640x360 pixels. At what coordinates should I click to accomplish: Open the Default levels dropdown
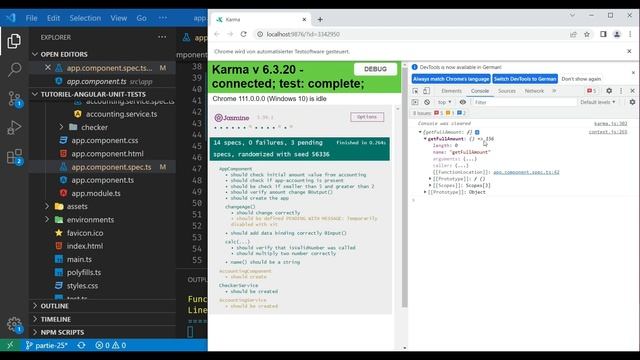click(x=598, y=102)
